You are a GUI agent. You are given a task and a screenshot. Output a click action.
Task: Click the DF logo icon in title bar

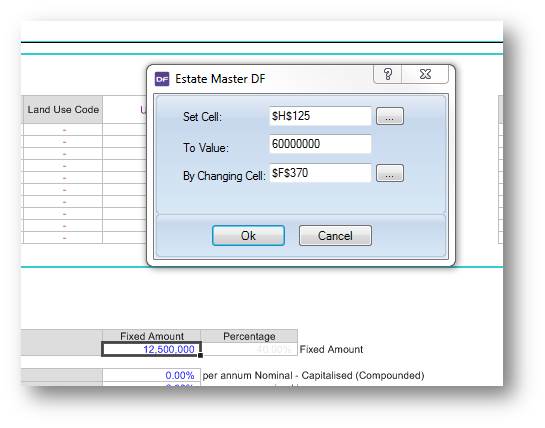tap(162, 79)
